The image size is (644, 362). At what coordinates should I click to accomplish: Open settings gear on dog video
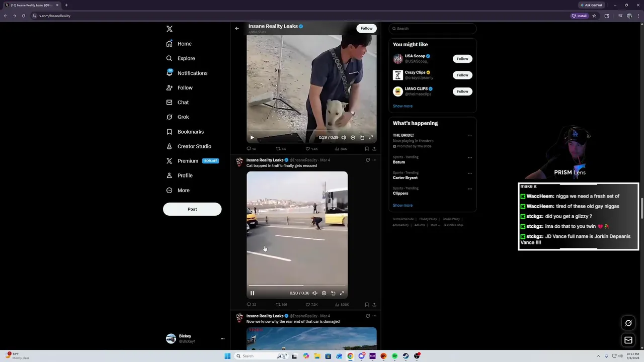coord(353,137)
